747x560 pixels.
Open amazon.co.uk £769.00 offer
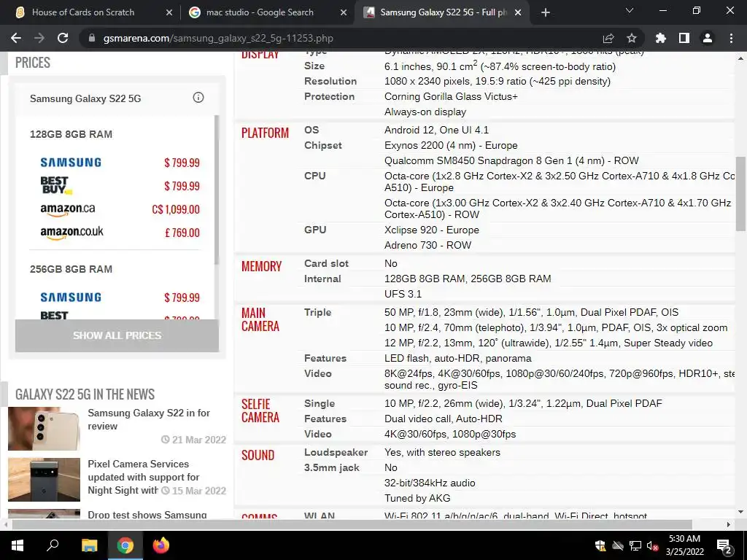[x=120, y=233]
